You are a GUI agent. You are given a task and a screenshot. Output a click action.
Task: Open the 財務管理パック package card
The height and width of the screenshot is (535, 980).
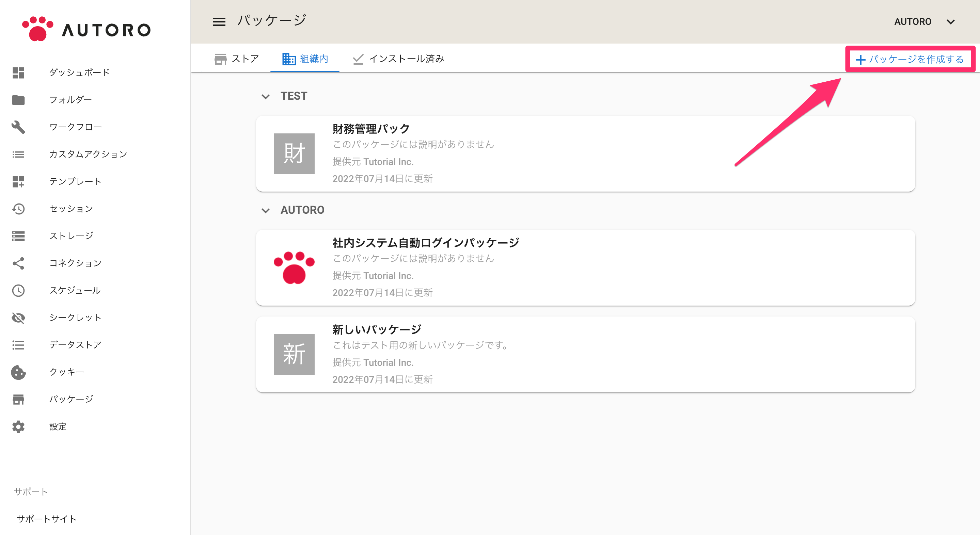click(x=585, y=153)
